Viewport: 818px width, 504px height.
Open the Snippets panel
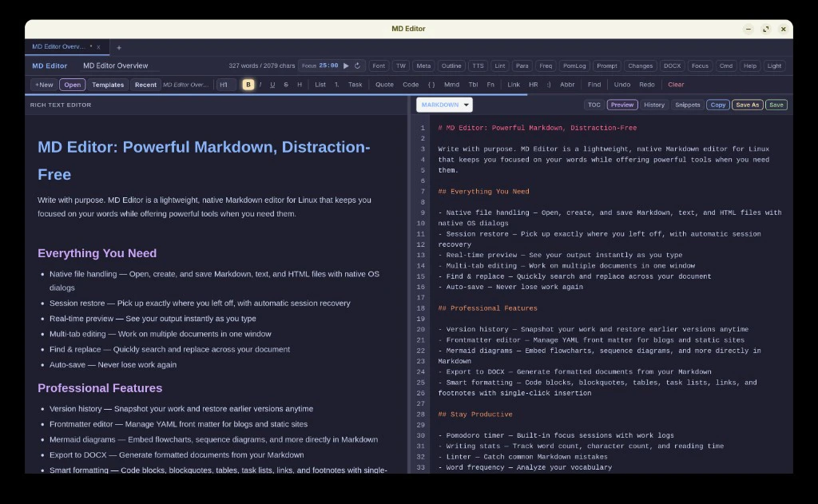pyautogui.click(x=688, y=105)
